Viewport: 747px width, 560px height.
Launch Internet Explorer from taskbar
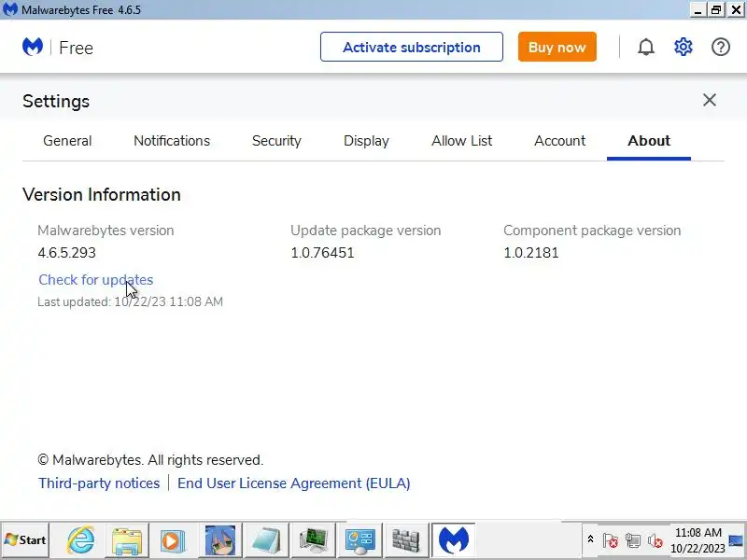tap(80, 540)
